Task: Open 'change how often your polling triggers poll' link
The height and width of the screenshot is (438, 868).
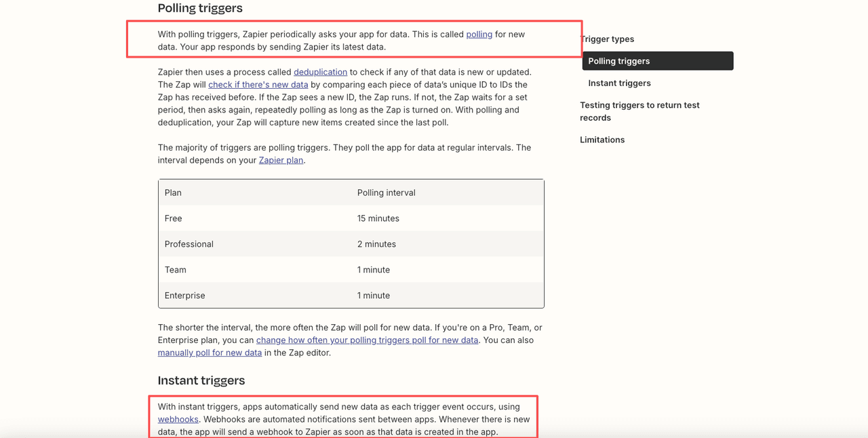Action: click(x=367, y=340)
